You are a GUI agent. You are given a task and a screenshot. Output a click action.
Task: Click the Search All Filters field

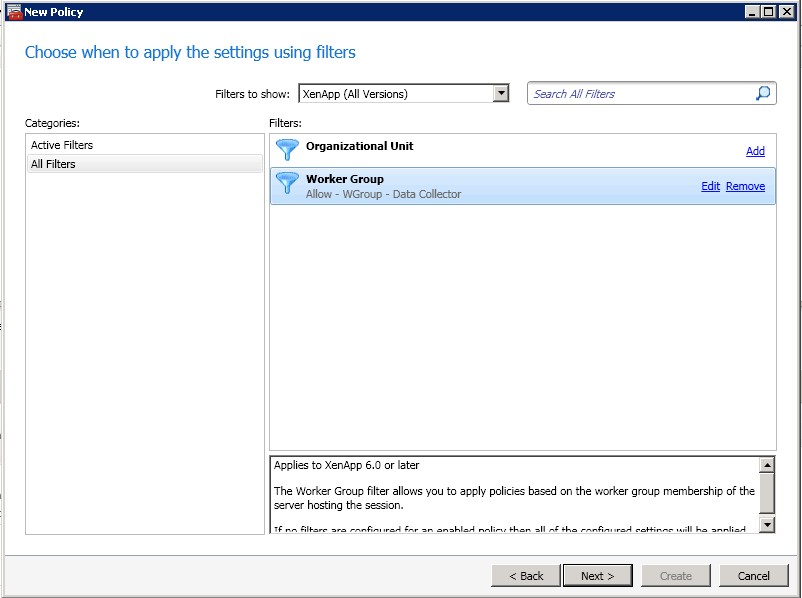point(640,94)
